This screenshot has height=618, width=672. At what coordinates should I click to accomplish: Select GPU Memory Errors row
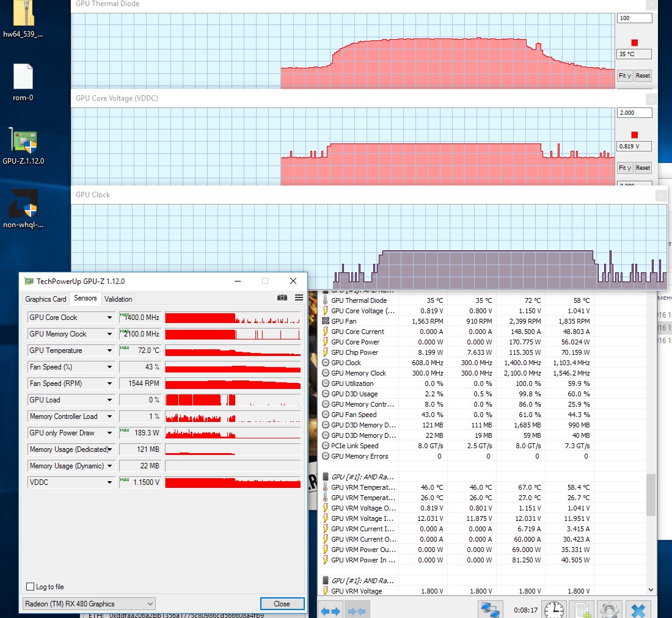point(482,456)
